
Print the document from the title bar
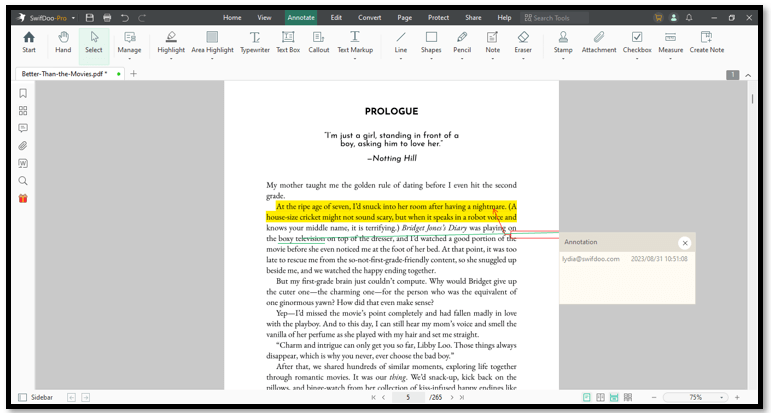tap(107, 18)
